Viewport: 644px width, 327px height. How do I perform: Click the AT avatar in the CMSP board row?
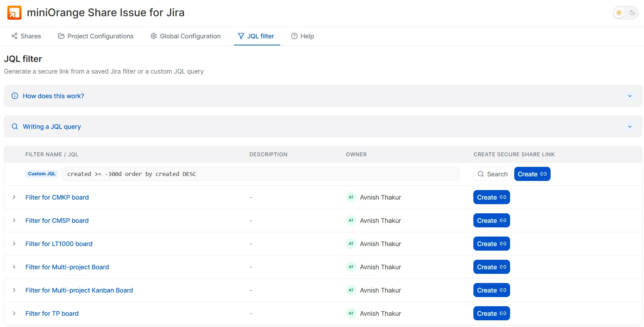[x=351, y=221]
